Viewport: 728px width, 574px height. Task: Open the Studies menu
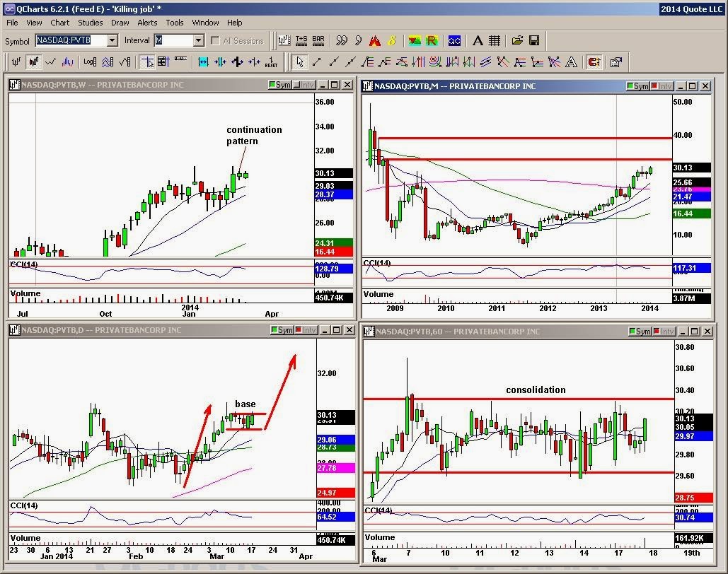click(90, 23)
